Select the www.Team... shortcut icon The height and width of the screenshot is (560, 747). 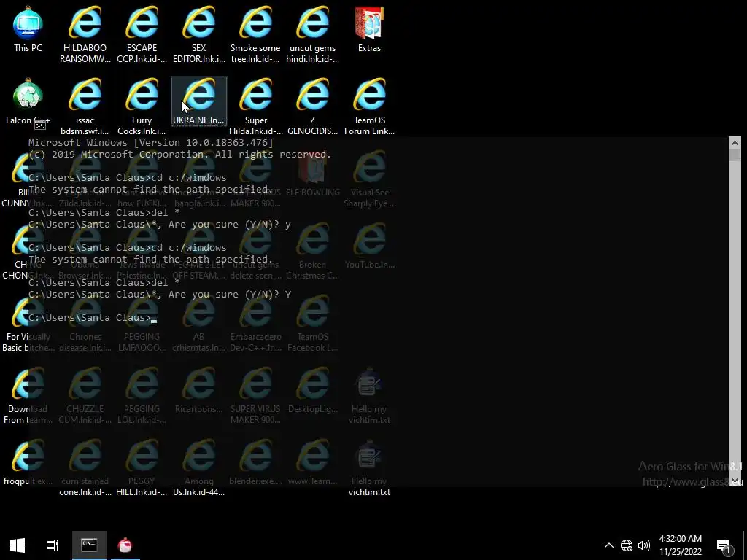coord(312,462)
